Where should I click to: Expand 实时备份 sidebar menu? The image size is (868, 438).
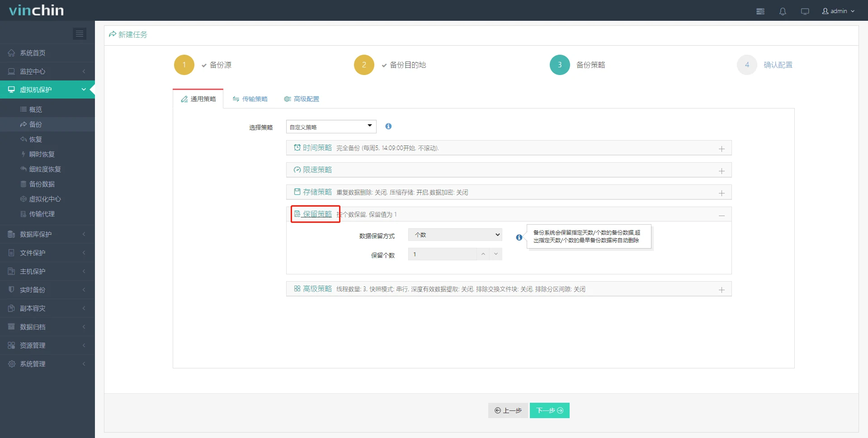(x=47, y=290)
